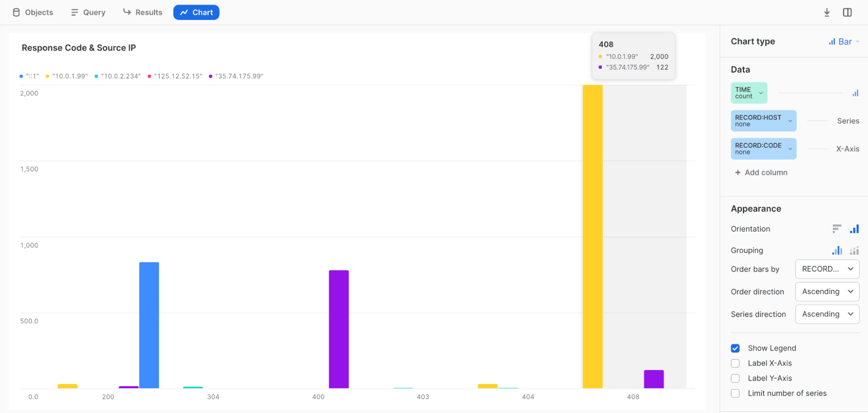Select horizontal bar orientation icon
Image resolution: width=868 pixels, height=413 pixels.
point(837,229)
